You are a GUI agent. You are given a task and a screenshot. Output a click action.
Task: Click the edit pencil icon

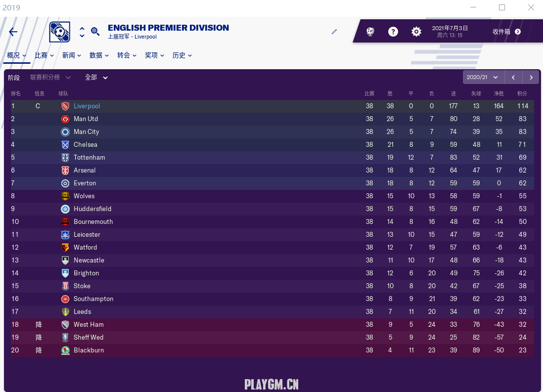coord(334,32)
